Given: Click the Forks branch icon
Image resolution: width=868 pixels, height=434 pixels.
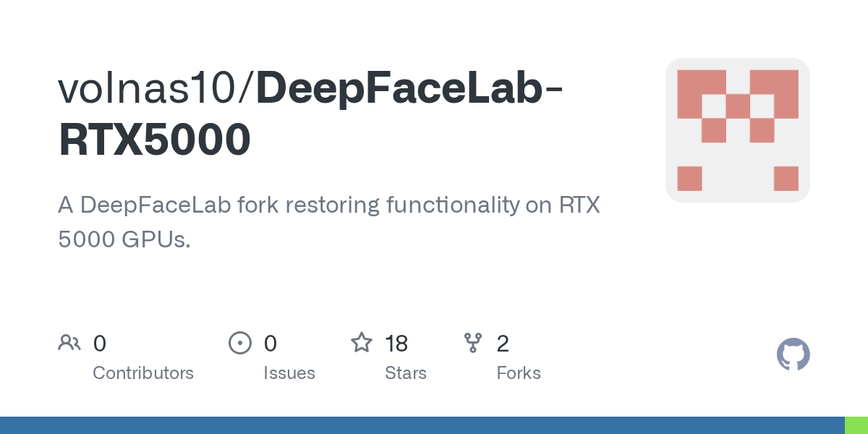Looking at the screenshot, I should (x=473, y=343).
